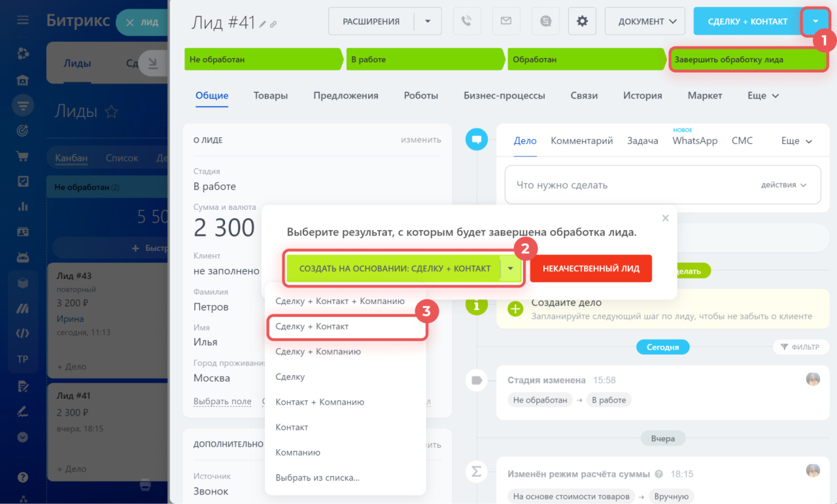Screen dimensions: 837x504
Task: Click the phone call icon in header
Action: coord(466,21)
